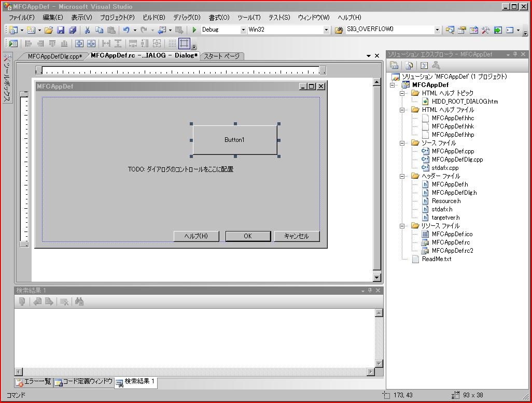The width and height of the screenshot is (532, 403).
Task: Select the Button1 control on the dialog
Action: (234, 140)
